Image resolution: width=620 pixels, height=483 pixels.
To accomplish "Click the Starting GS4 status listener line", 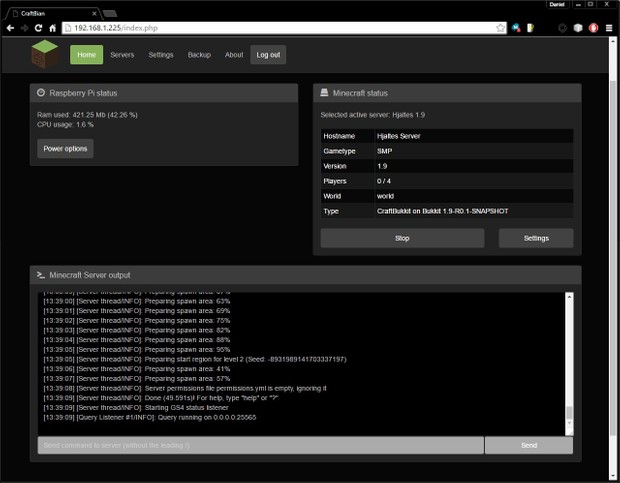I will point(136,408).
